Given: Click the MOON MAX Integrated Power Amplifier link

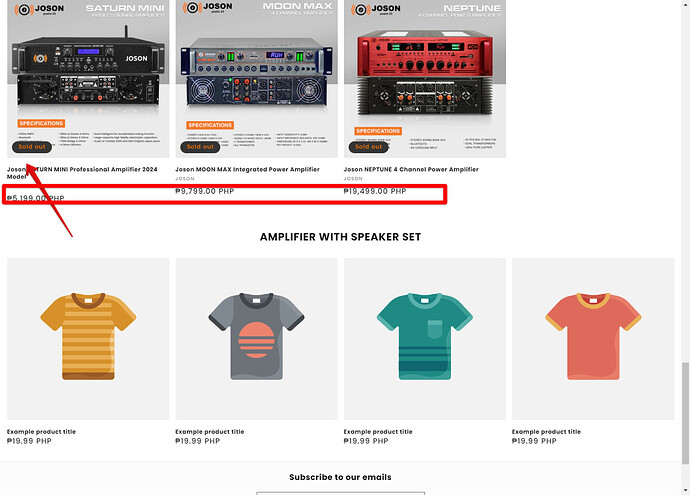Looking at the screenshot, I should (x=247, y=169).
